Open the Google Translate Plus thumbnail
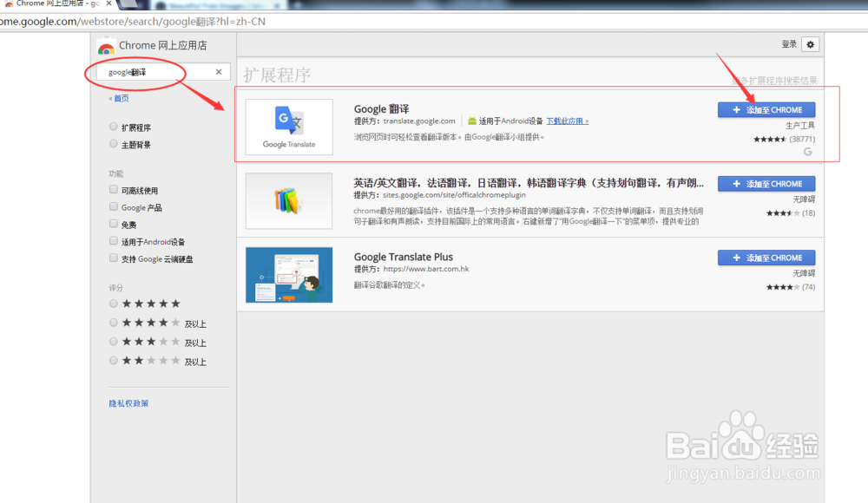 click(289, 275)
